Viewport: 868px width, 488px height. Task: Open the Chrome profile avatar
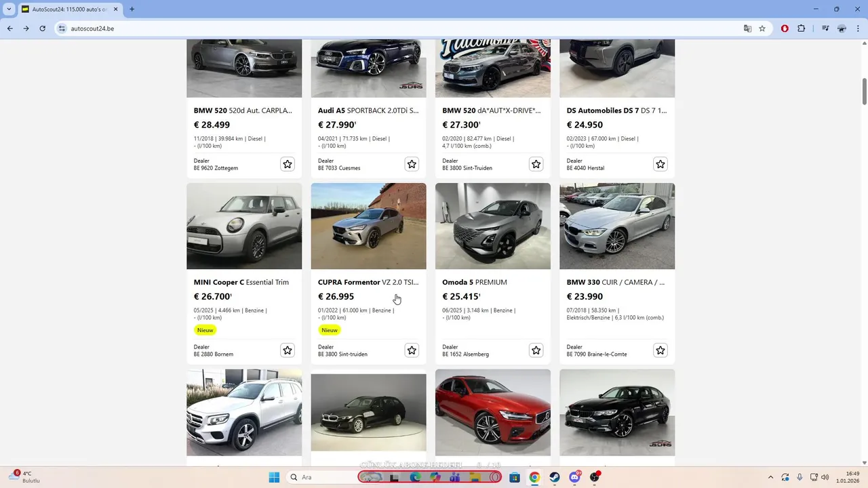(842, 28)
